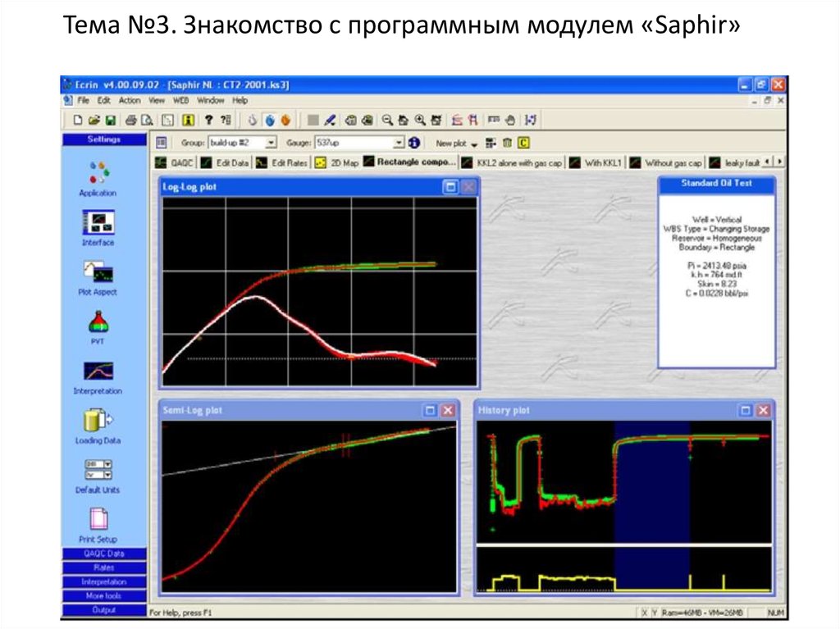This screenshot has width=840, height=629.
Task: Switch to the Edit Rates tab
Action: tap(282, 163)
